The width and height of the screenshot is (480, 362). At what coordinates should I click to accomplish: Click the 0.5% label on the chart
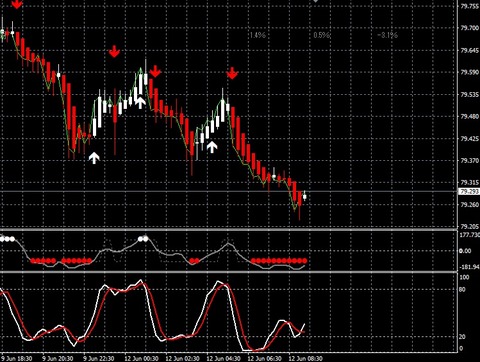click(322, 35)
